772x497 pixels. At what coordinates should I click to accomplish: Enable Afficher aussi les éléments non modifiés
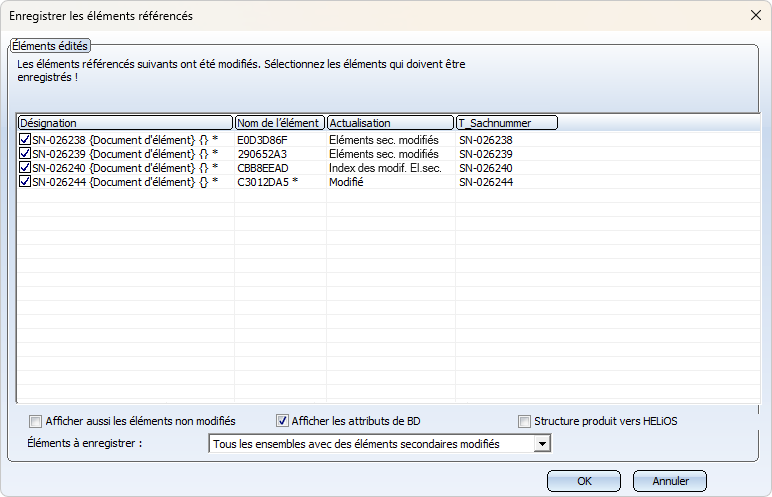pyautogui.click(x=37, y=421)
